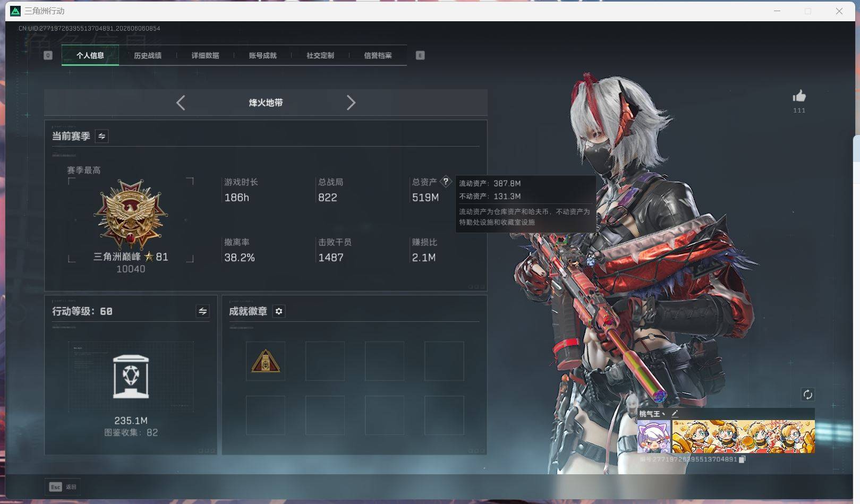Copy the player ID number with copy icon
Screen dimensions: 860x504
(x=742, y=459)
